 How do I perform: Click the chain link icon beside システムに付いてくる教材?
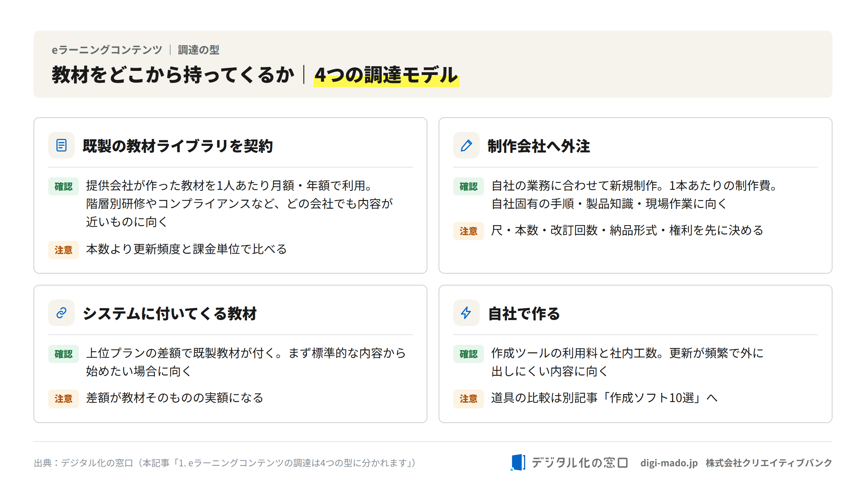(61, 313)
